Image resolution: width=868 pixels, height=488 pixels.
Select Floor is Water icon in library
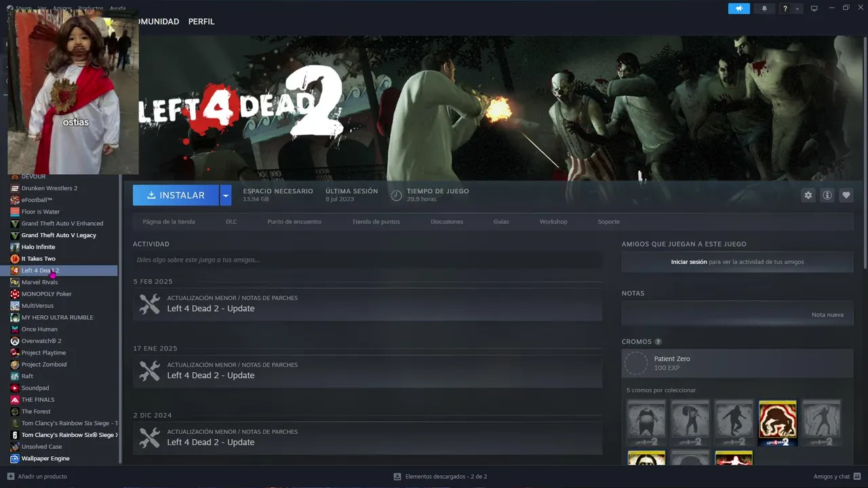15,211
